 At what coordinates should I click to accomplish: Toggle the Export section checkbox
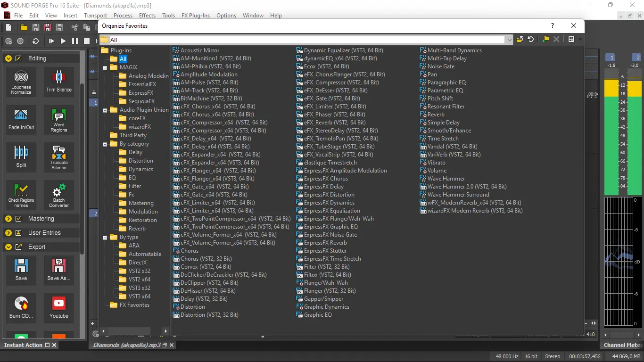click(19, 247)
